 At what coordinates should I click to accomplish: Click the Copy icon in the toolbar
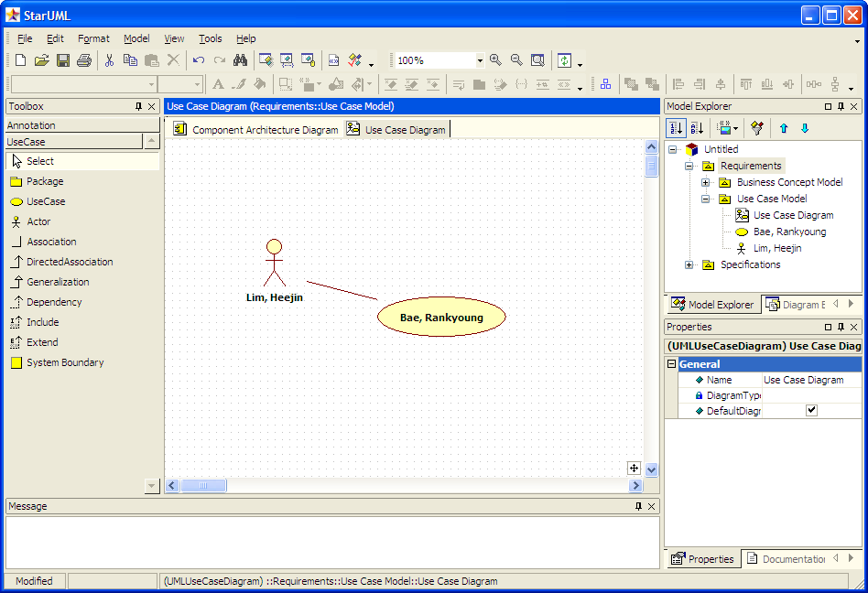click(130, 60)
